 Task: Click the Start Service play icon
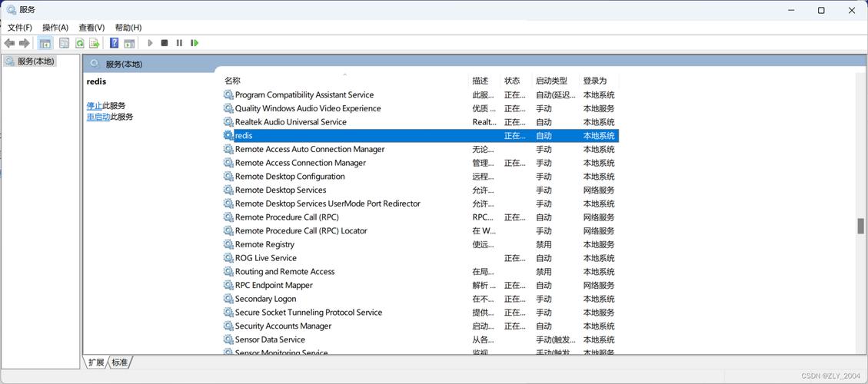coord(150,42)
